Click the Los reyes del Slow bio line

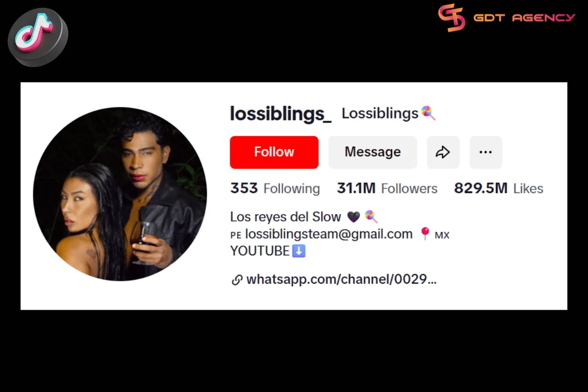286,217
